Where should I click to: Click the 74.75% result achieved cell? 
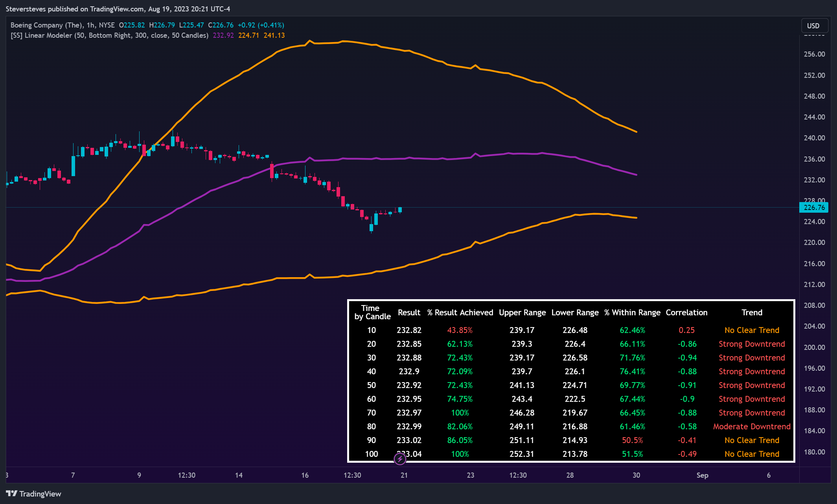(460, 399)
